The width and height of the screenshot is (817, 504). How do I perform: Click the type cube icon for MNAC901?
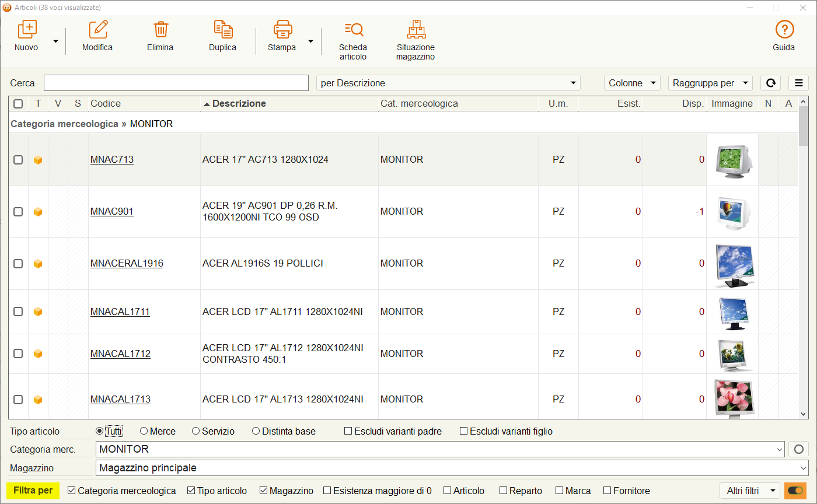[38, 212]
